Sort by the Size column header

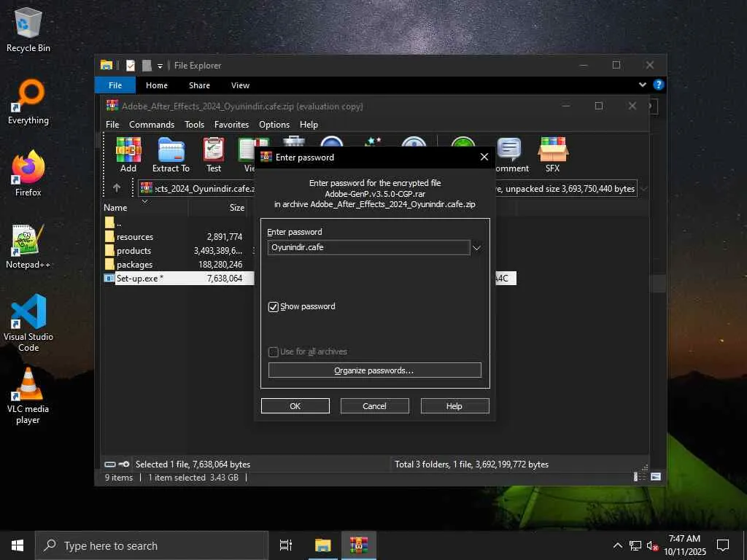217,207
